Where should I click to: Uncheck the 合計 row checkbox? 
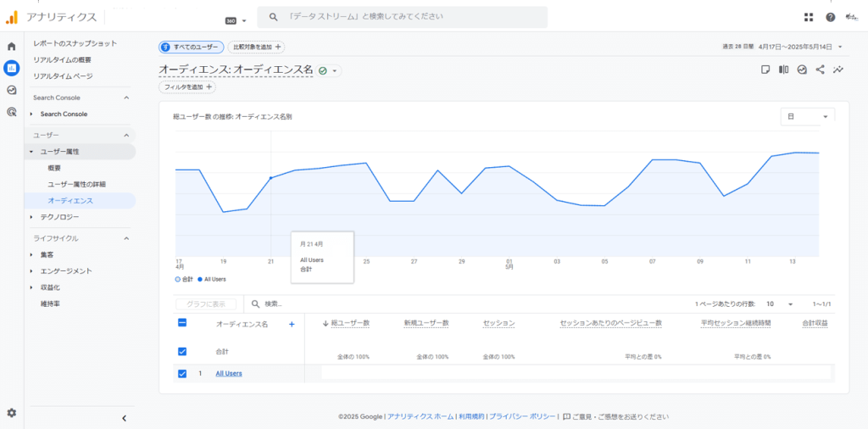point(182,352)
